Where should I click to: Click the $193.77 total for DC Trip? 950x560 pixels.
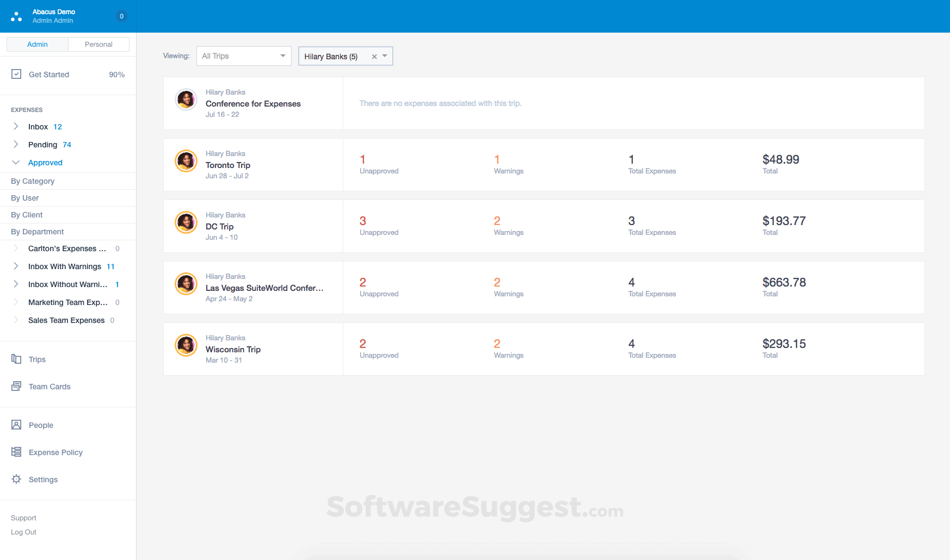[x=784, y=221]
